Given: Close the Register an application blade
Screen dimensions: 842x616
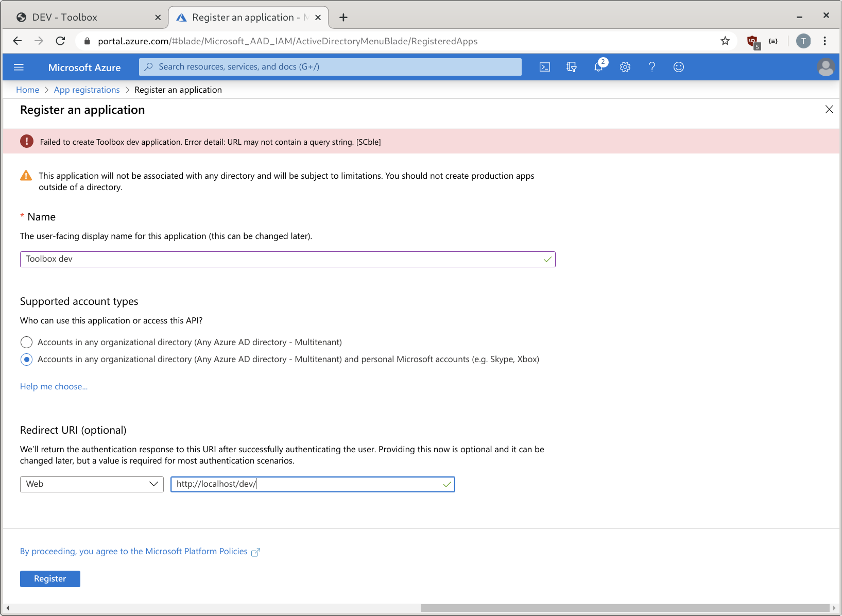Looking at the screenshot, I should pyautogui.click(x=829, y=109).
